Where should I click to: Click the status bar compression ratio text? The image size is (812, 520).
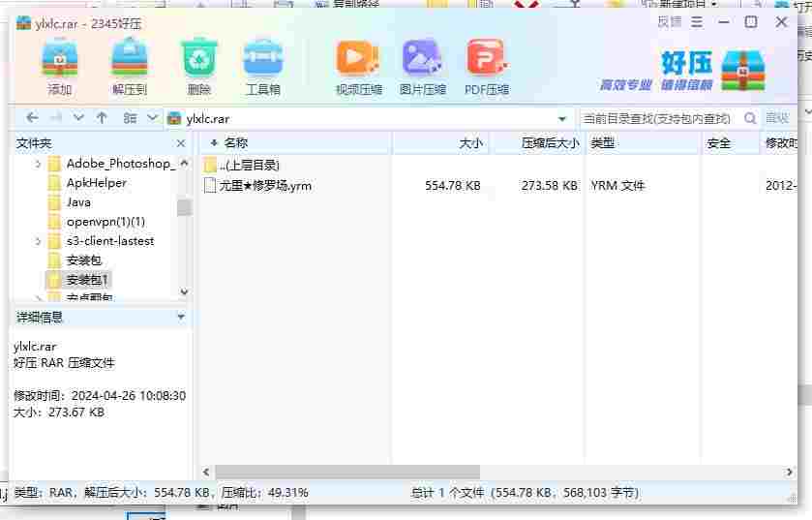coord(264,493)
